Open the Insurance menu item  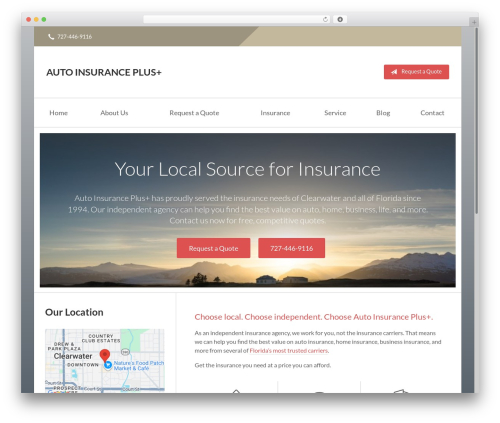tap(275, 113)
